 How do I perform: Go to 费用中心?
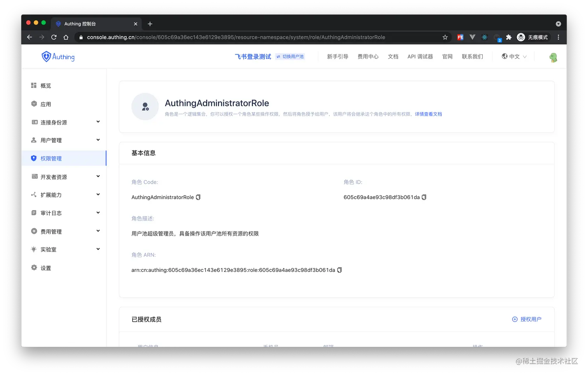pyautogui.click(x=368, y=57)
